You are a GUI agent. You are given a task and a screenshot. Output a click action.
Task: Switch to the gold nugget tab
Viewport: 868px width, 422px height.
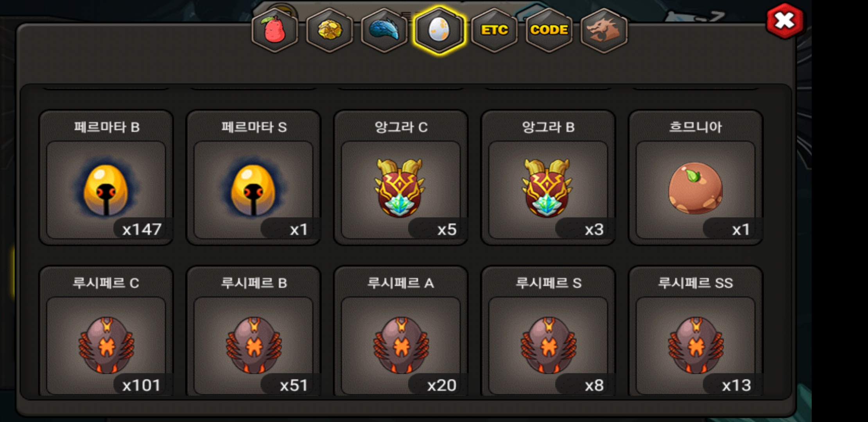[330, 30]
